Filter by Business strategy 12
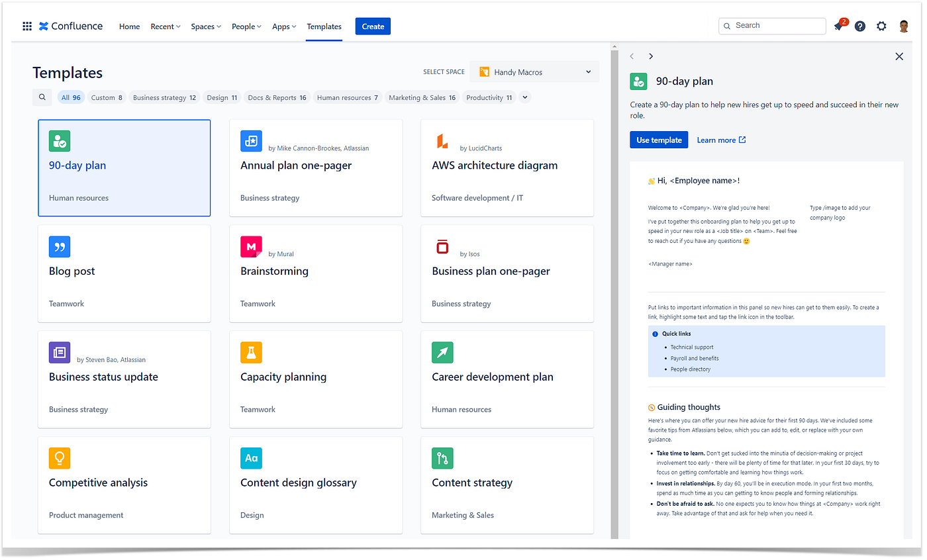This screenshot has width=927, height=560. [x=164, y=97]
